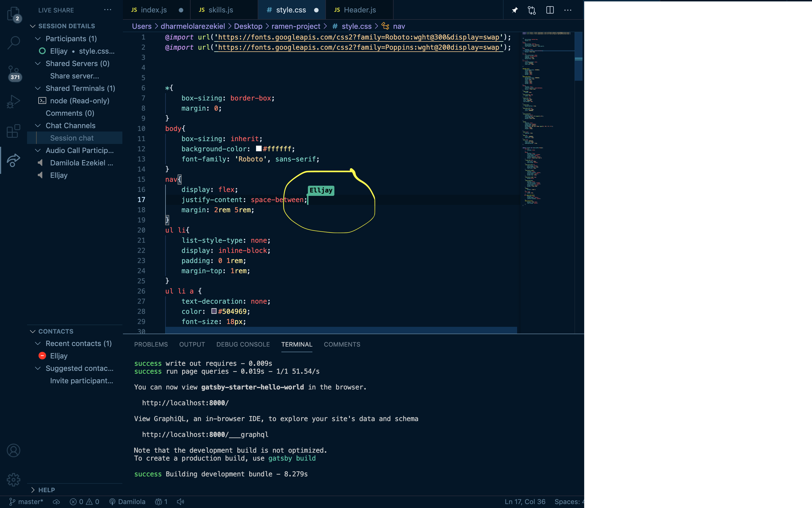
Task: Click the Ln 17, Col 36 status item
Action: [525, 502]
